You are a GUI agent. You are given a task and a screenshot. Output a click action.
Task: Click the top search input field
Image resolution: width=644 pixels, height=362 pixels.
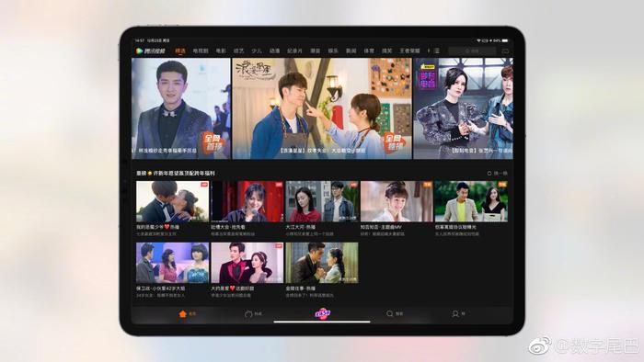[x=472, y=51]
